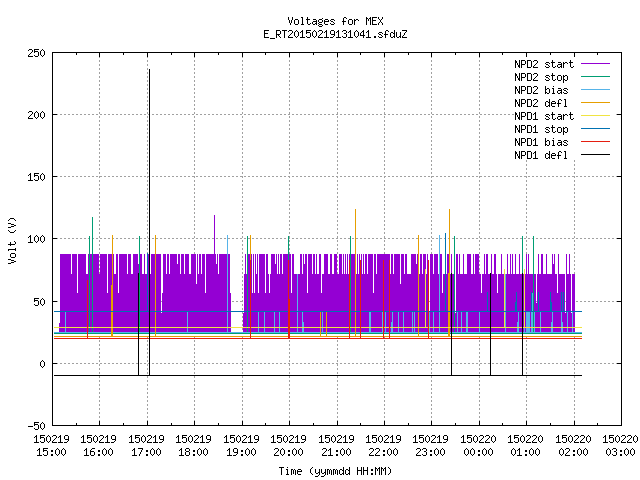This screenshot has height=480, width=640.
Task: Click the 'NPD2 bias' legend label
Action: [x=541, y=90]
